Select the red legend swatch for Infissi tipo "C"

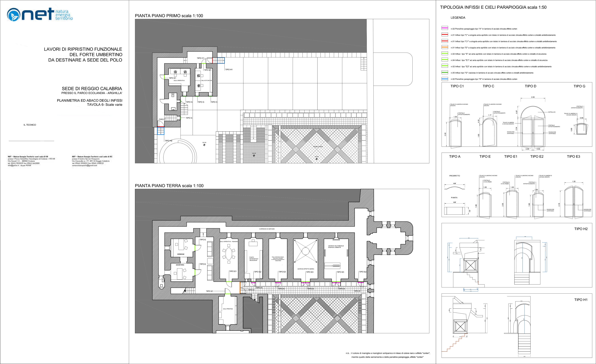pos(445,35)
